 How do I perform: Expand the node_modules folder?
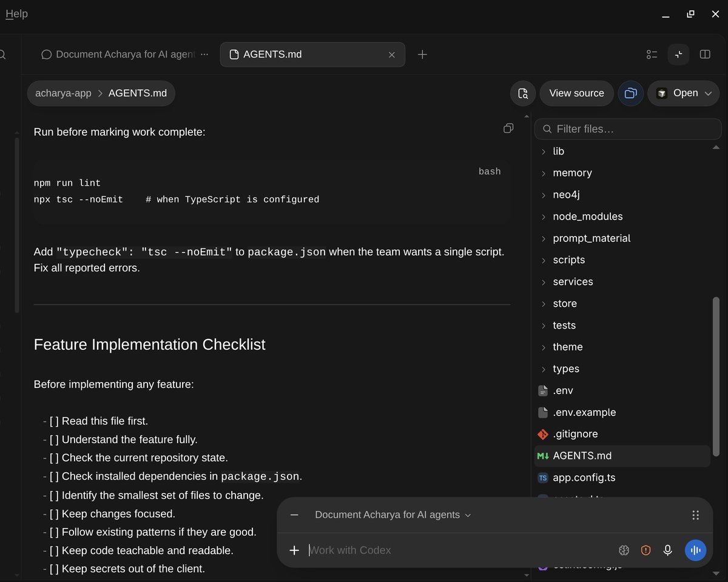click(x=622, y=216)
